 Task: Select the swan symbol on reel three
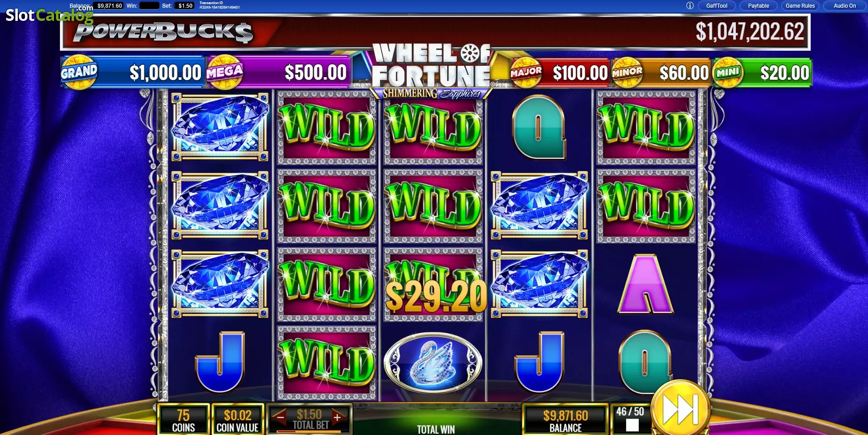pyautogui.click(x=433, y=362)
